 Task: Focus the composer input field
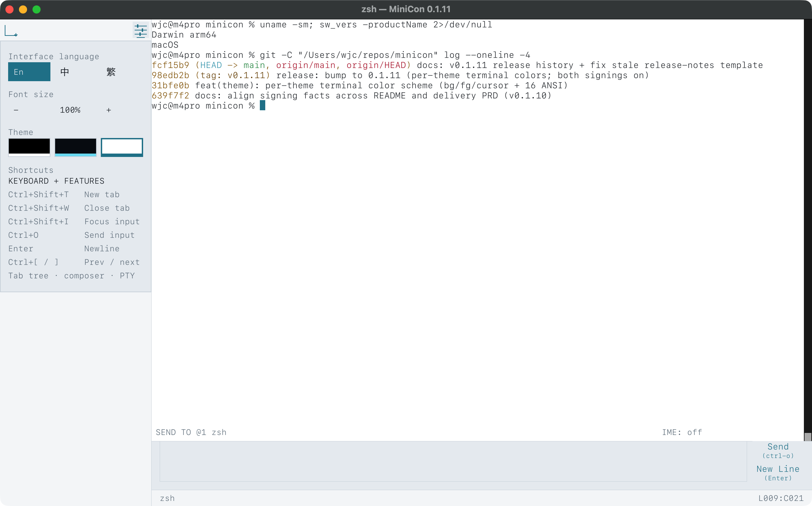click(x=453, y=461)
